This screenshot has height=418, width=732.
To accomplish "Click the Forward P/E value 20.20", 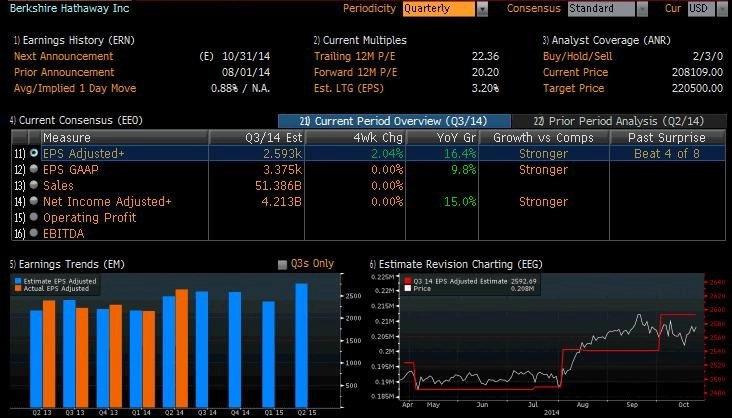I will [x=486, y=72].
